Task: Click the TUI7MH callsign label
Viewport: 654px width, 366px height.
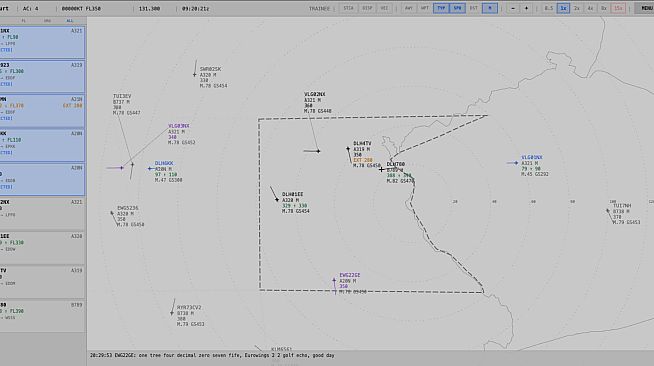Action: 622,206
